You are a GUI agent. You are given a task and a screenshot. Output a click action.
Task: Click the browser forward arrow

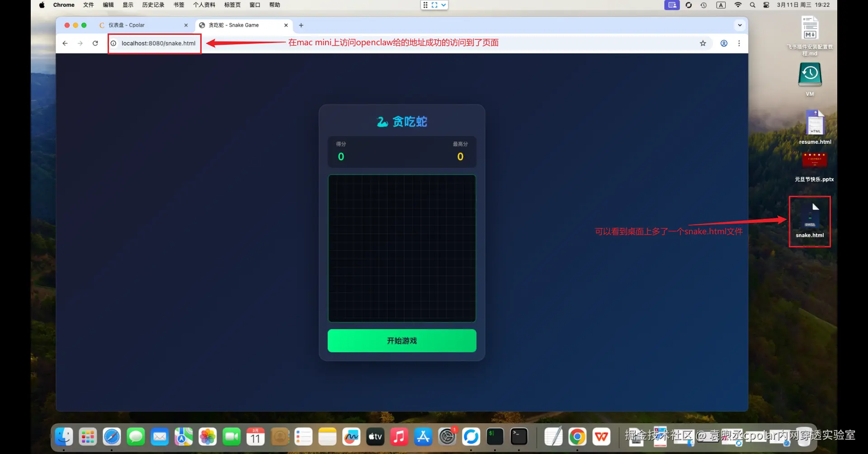(80, 43)
